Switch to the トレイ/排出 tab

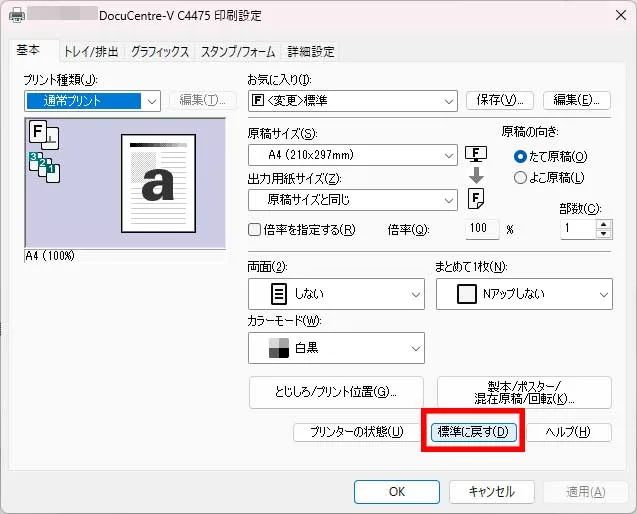[92, 52]
